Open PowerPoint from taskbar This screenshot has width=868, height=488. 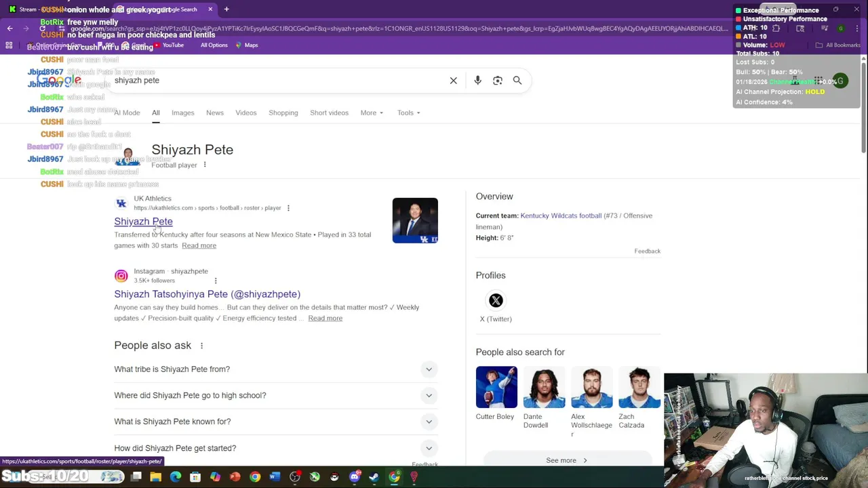(x=235, y=477)
